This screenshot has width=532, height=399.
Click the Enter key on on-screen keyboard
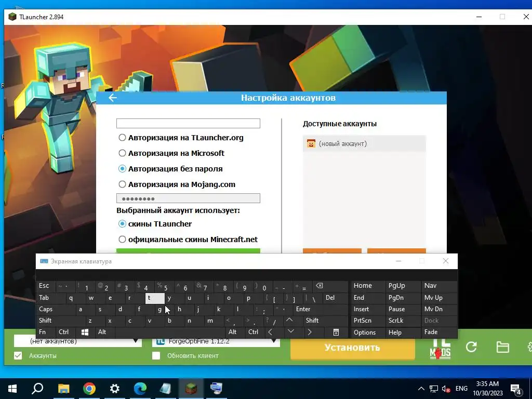[x=321, y=310]
